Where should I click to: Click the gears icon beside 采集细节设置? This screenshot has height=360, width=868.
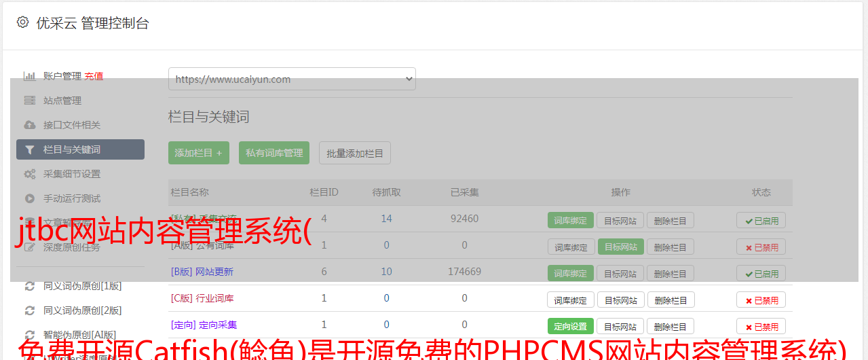pos(29,174)
